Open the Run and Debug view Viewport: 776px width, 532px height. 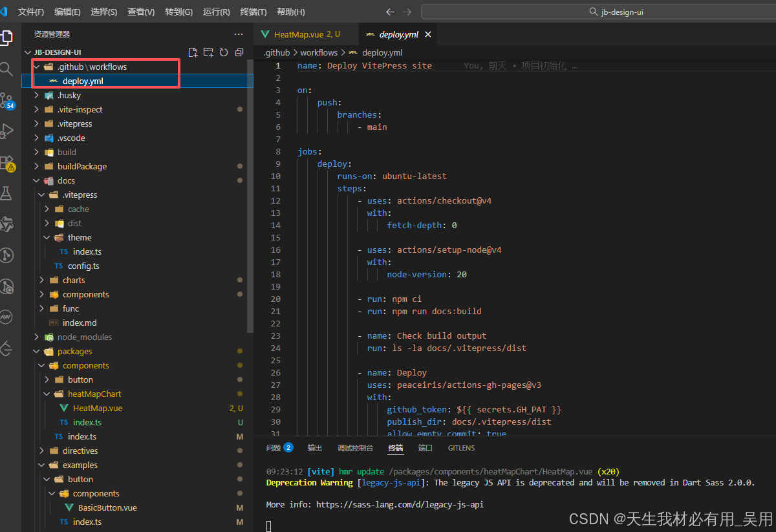pyautogui.click(x=6, y=131)
